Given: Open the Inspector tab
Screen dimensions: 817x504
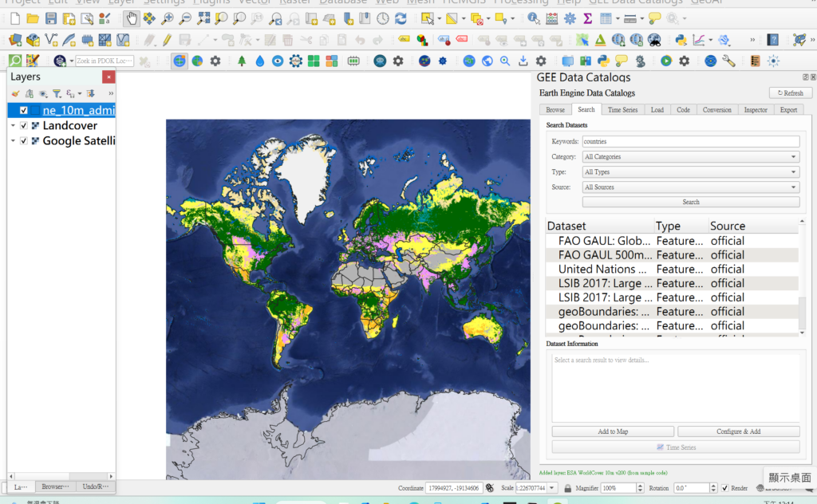Looking at the screenshot, I should 755,110.
